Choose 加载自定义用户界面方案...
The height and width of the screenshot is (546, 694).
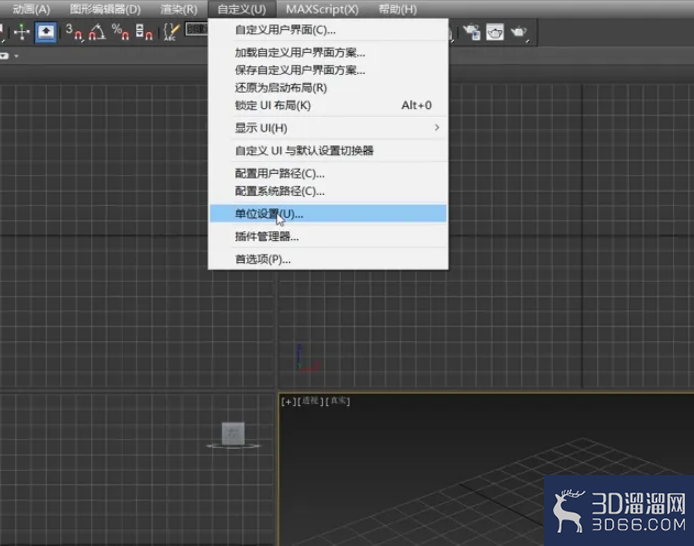(328, 53)
